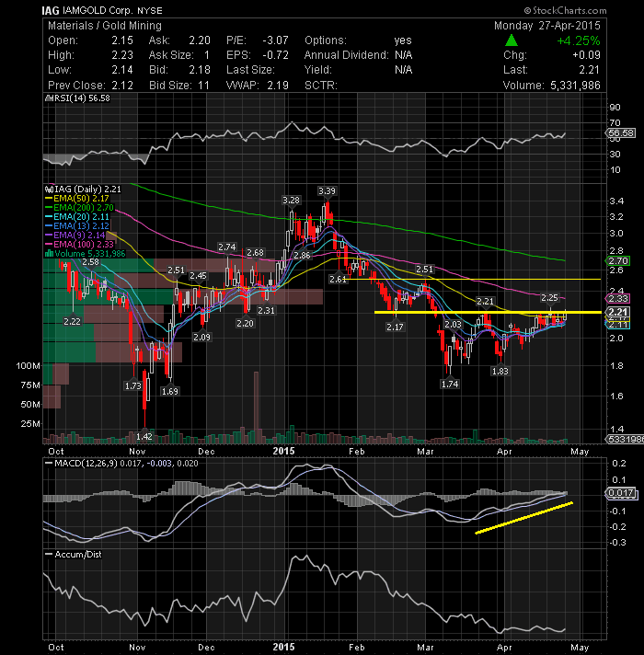
Task: Click the Monday 27-Apr-2015 date
Action: coord(547,26)
